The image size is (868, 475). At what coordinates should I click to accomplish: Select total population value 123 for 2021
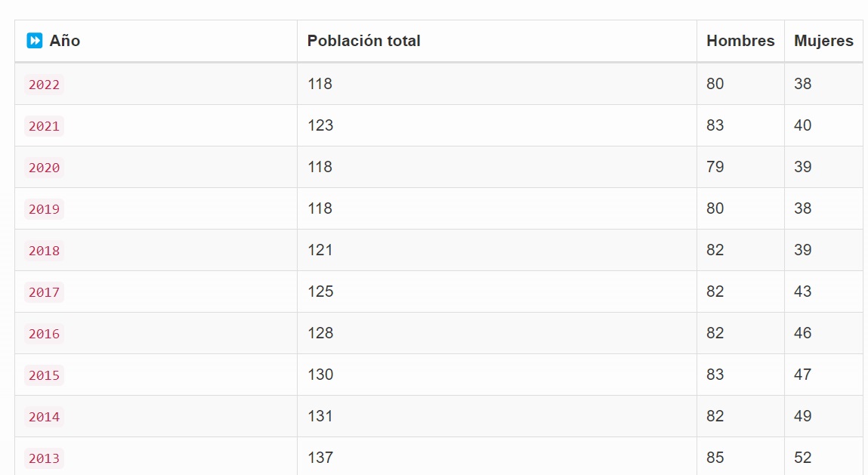click(x=320, y=125)
